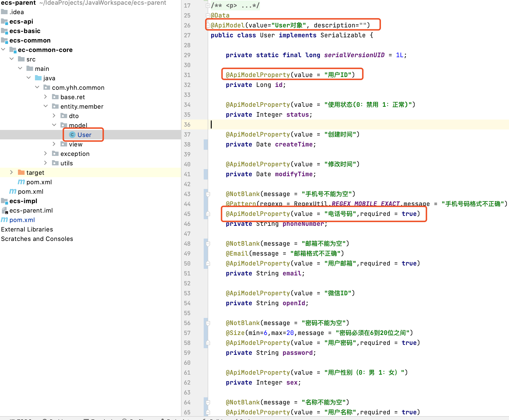Click the blue java source folder icon
This screenshot has width=509, height=420.
[x=38, y=78]
